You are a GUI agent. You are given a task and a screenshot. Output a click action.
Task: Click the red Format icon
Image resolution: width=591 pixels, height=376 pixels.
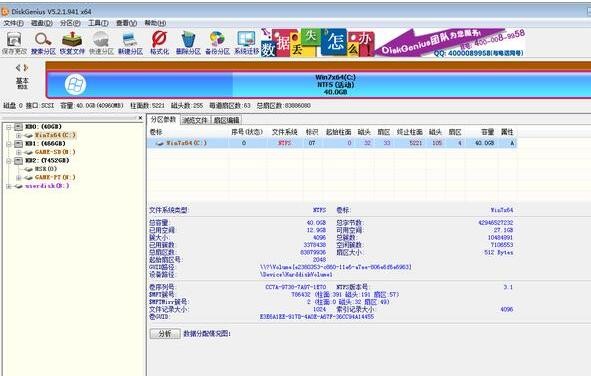click(x=159, y=43)
